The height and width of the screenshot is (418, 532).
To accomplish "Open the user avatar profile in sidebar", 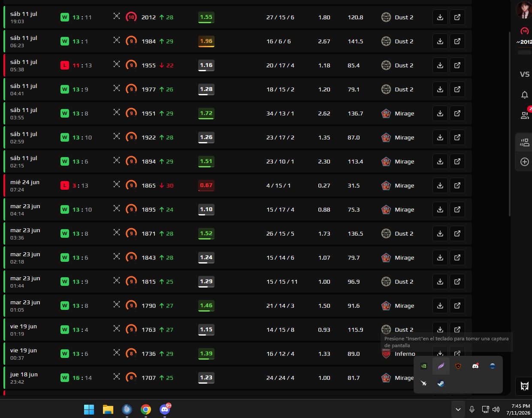I will click(x=524, y=9).
